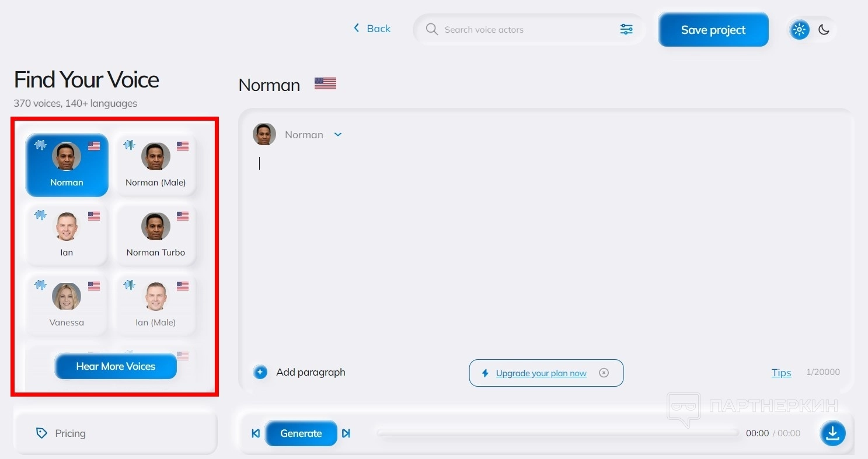The width and height of the screenshot is (868, 459).
Task: Click the download audio icon
Action: 833,433
